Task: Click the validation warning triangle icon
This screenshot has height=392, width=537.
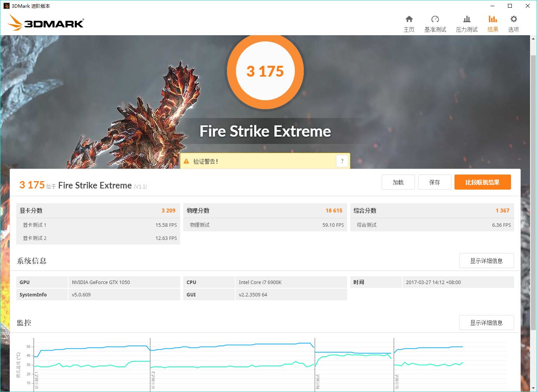Action: click(x=186, y=161)
